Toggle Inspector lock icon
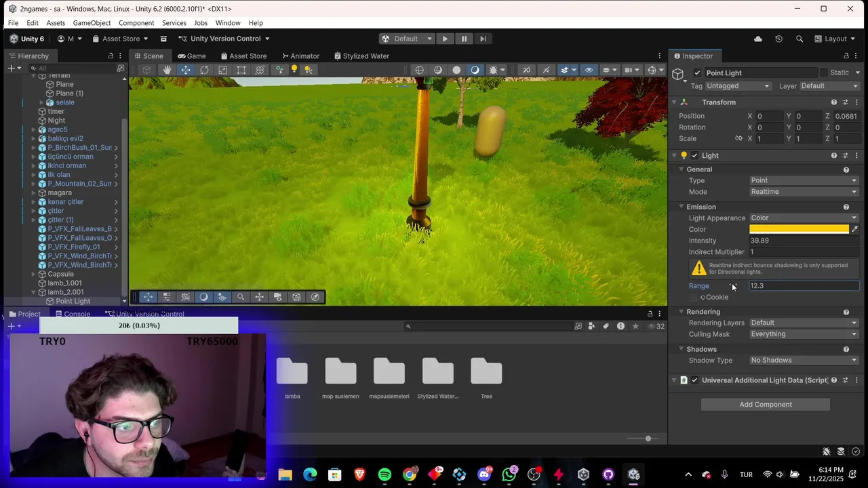Viewport: 868px width, 488px height. click(846, 56)
